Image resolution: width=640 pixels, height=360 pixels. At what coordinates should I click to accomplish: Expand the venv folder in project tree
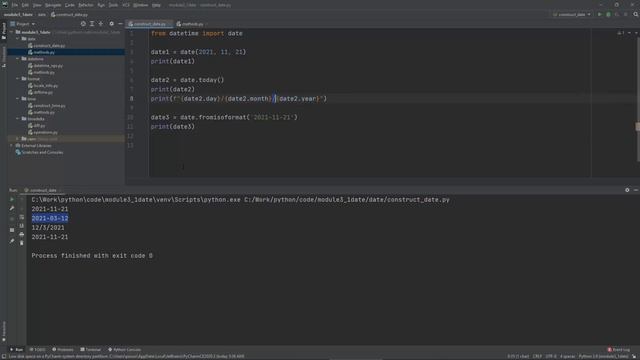coord(18,139)
